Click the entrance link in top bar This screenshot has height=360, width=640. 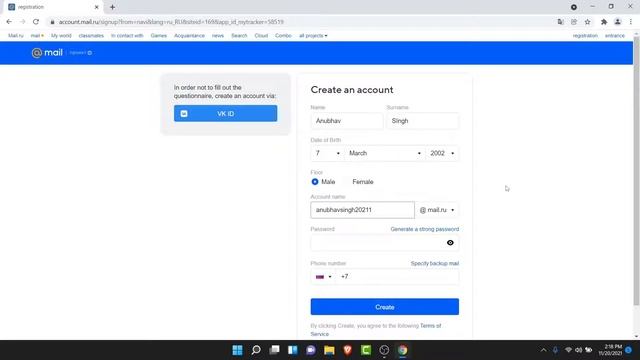[x=615, y=36]
